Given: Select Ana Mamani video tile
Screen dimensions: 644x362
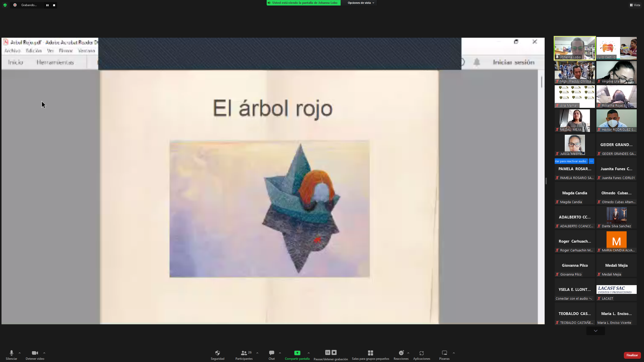Looking at the screenshot, I should [x=575, y=97].
